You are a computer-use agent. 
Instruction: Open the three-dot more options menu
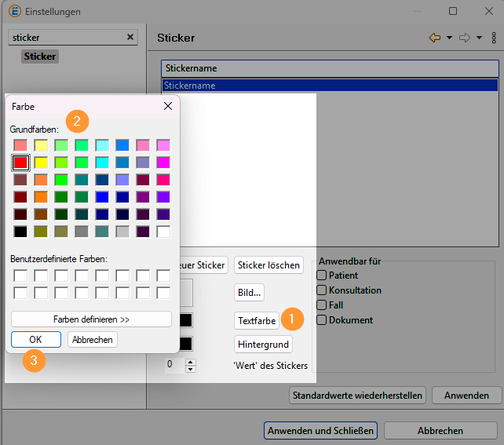coord(494,38)
